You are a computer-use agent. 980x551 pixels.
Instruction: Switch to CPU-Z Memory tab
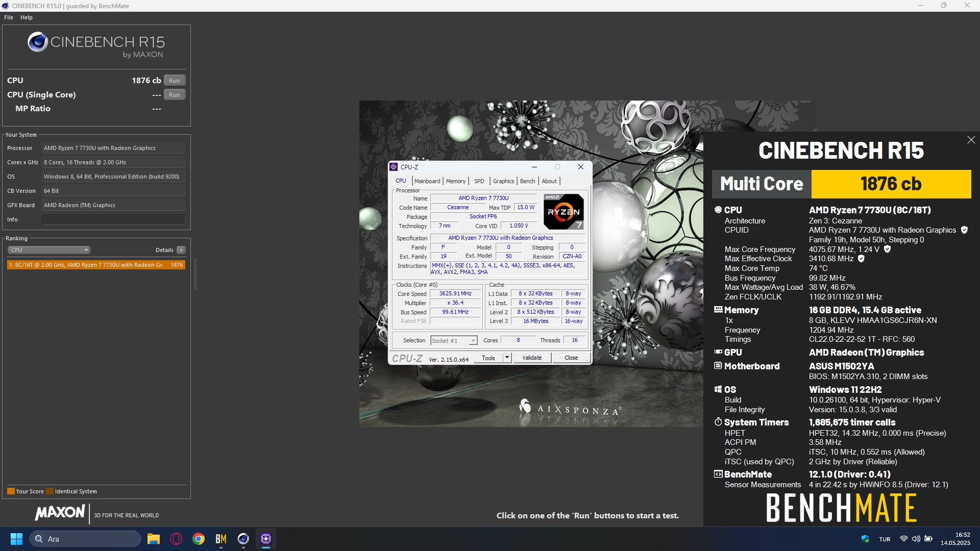(x=456, y=181)
